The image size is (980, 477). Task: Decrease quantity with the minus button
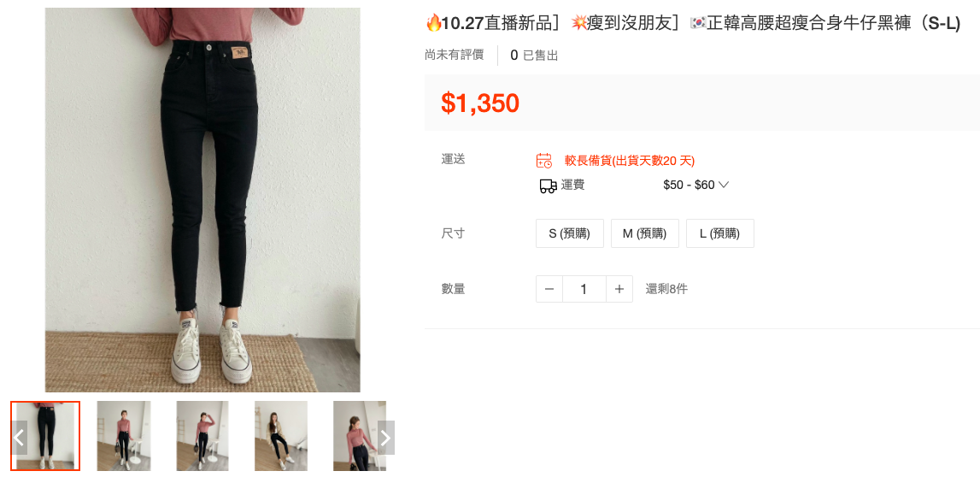click(549, 289)
